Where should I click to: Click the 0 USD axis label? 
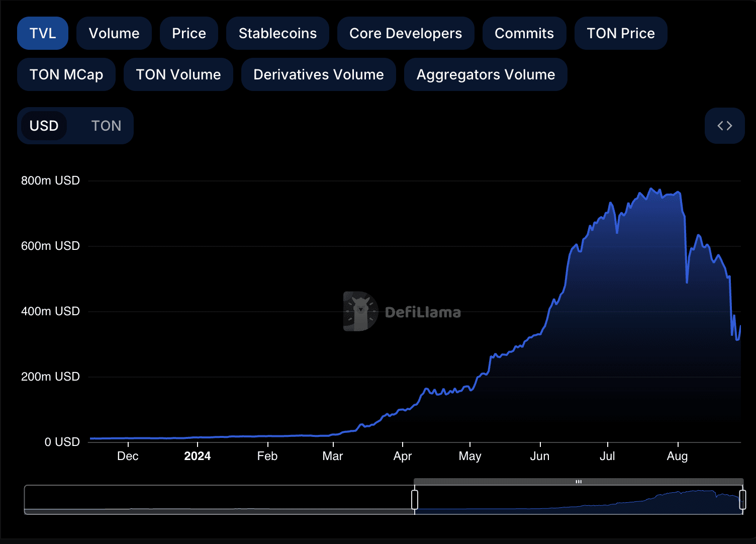[62, 442]
